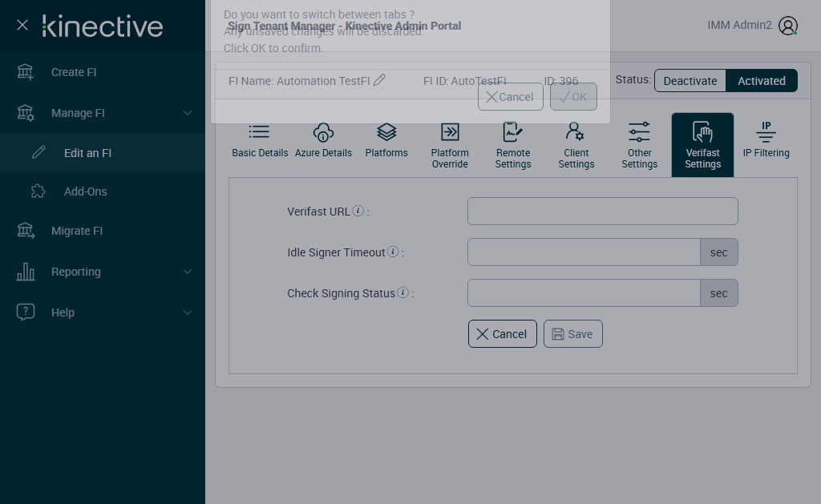
Task: Click the FI Name: Automation TestFI text
Action: [x=299, y=81]
